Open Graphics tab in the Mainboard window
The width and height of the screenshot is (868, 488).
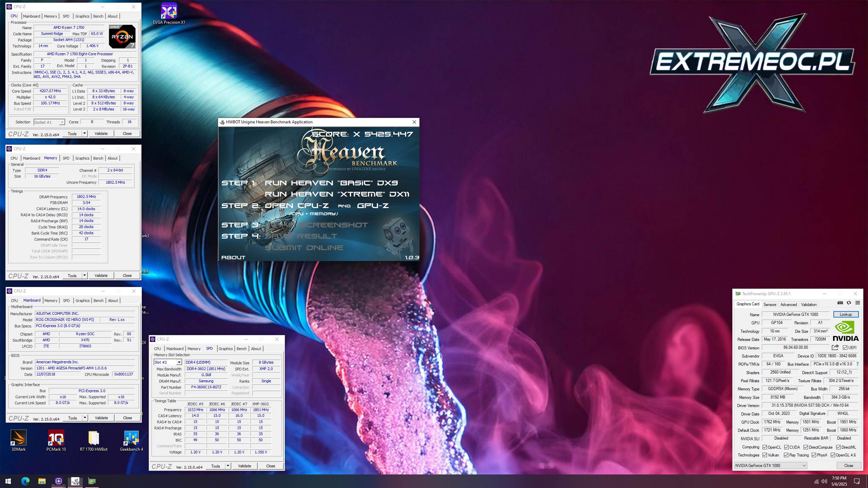coord(83,301)
